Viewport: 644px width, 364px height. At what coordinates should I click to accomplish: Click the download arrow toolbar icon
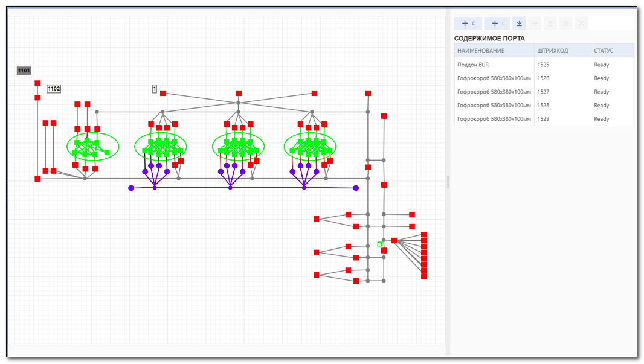(x=519, y=24)
